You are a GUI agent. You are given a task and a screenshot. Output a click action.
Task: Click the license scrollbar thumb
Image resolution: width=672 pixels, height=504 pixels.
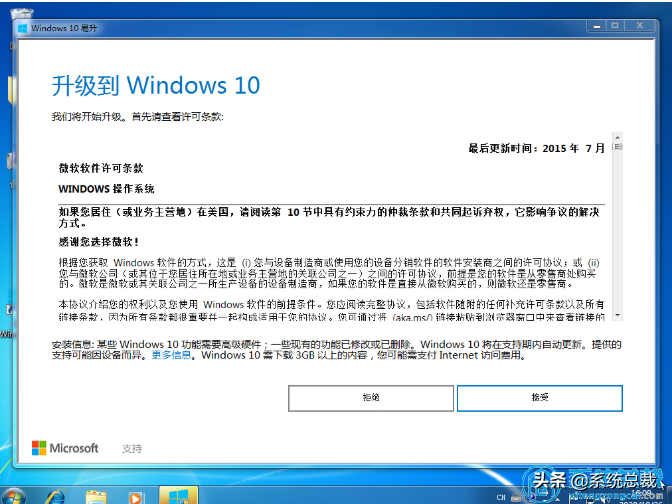[x=618, y=147]
